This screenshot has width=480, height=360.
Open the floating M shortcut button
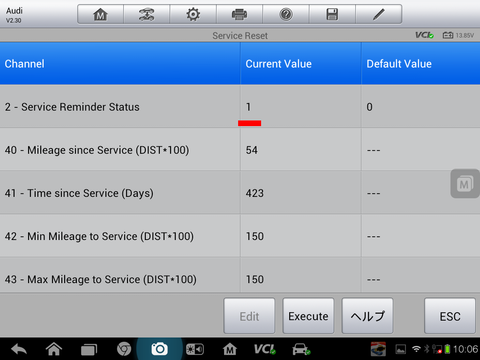465,184
